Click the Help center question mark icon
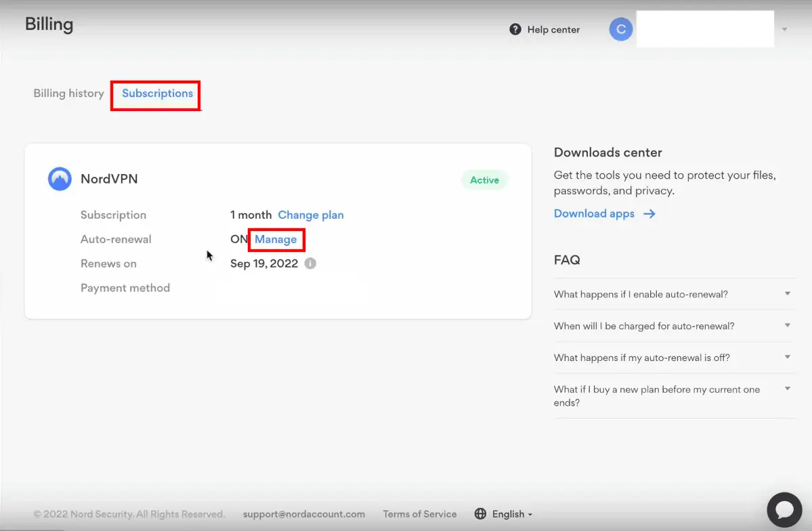This screenshot has width=812, height=531. pos(515,30)
